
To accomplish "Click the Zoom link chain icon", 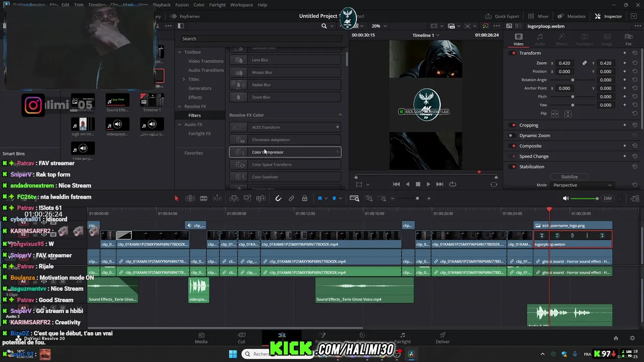I will coord(585,63).
